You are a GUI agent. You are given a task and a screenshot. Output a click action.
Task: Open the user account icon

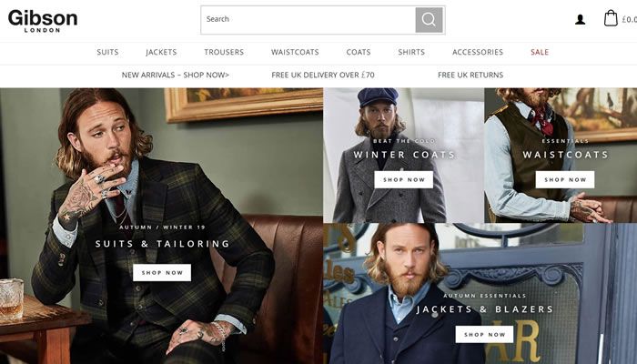[x=581, y=19]
